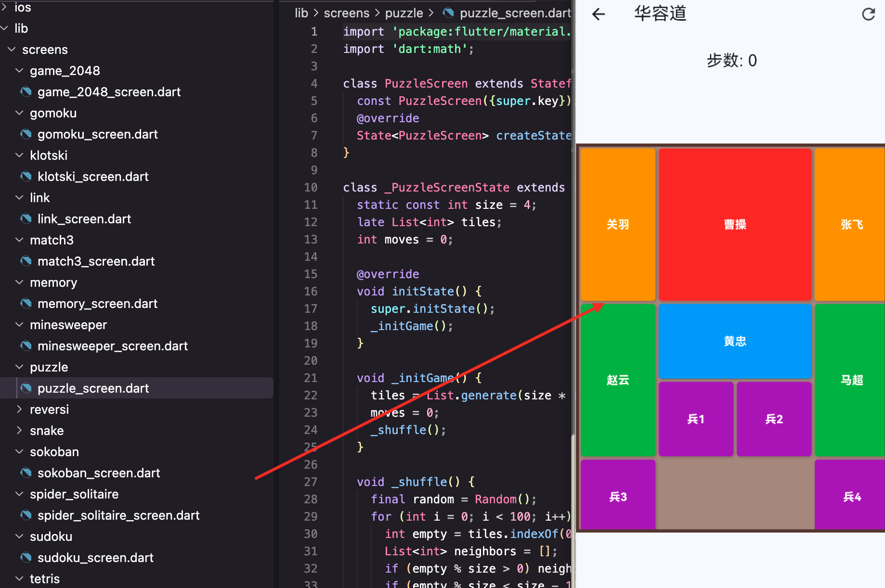Click the Dart icon beside memory_screen.dart
The width and height of the screenshot is (885, 588).
pyautogui.click(x=26, y=303)
